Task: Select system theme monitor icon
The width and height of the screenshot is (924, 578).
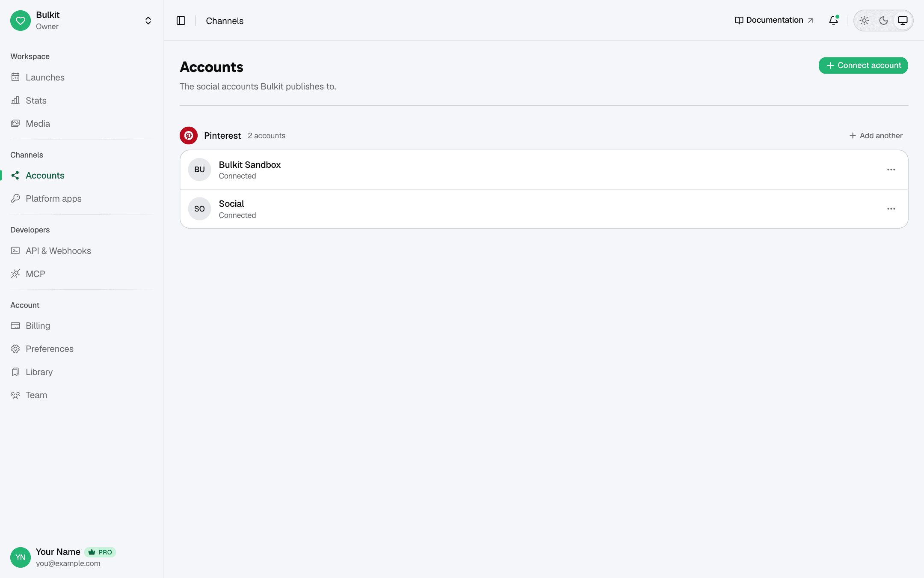Action: [903, 21]
